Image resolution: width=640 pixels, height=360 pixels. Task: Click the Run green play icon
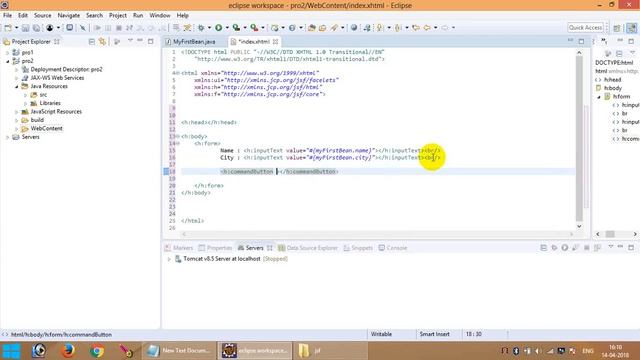coord(219,28)
